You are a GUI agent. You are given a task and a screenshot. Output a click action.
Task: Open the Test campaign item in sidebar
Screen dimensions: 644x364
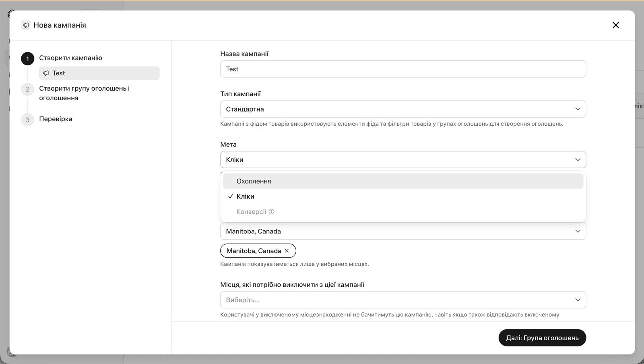tap(99, 73)
